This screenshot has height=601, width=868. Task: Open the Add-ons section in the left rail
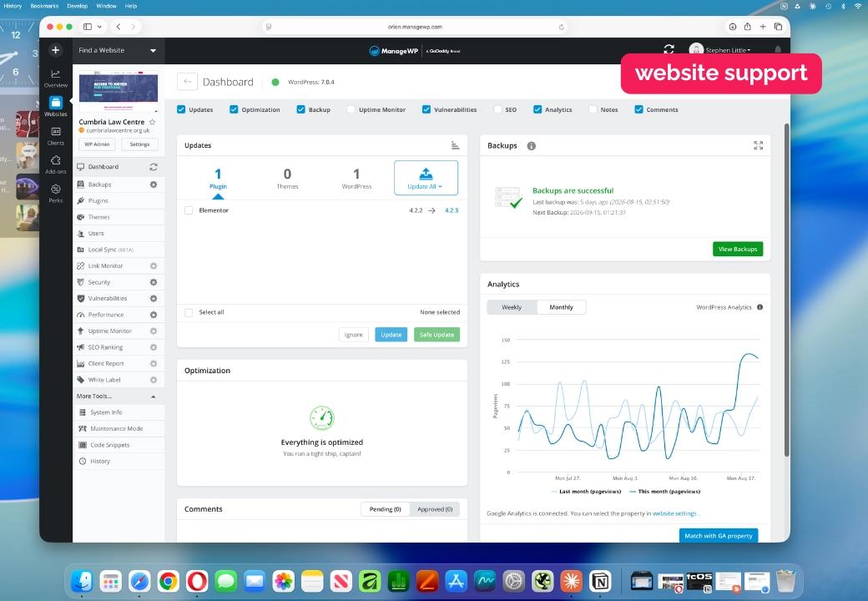coord(55,165)
